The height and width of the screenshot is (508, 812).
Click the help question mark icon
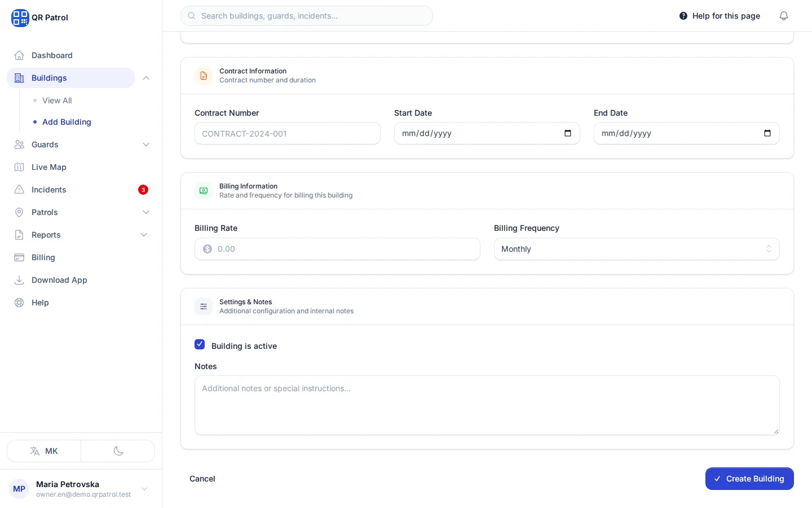click(683, 16)
